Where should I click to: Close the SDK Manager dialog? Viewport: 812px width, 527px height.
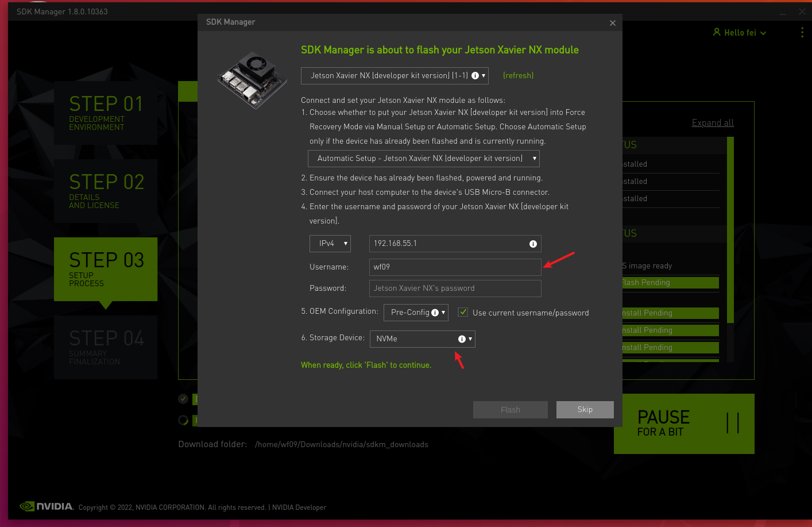[x=612, y=23]
